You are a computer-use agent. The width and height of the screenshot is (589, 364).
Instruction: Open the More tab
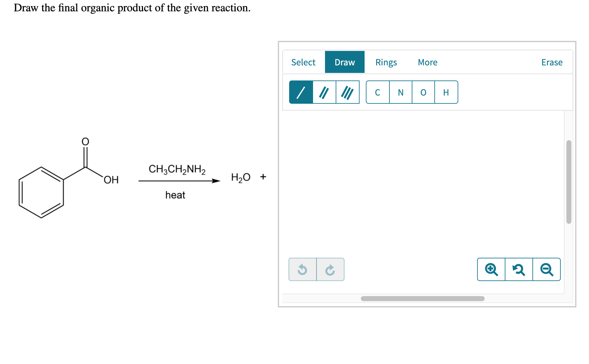point(428,62)
